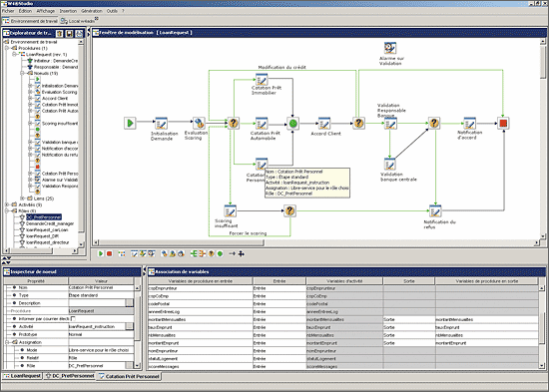549x392 pixels.
Task: Click the save icon in Explorateur header
Action: point(69,34)
